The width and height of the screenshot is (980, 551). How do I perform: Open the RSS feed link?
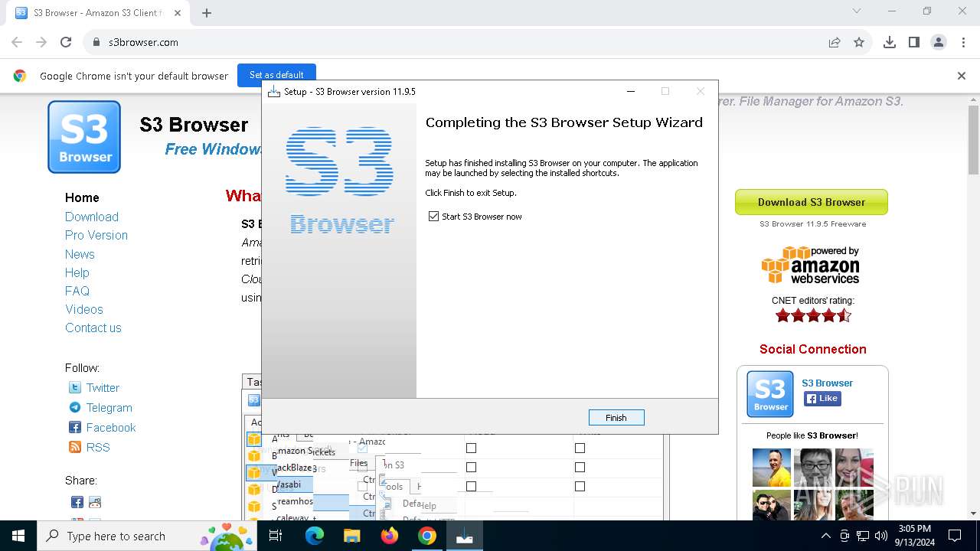[x=98, y=448]
